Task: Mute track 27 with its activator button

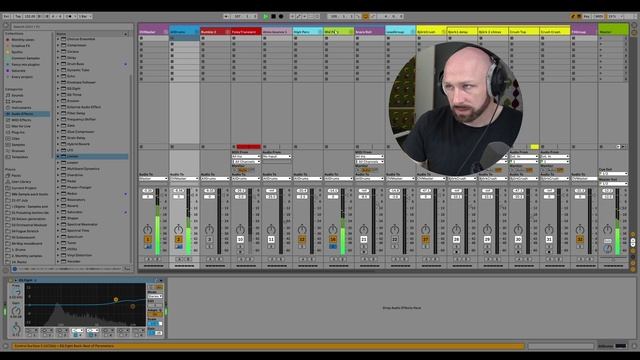Action: click(425, 240)
